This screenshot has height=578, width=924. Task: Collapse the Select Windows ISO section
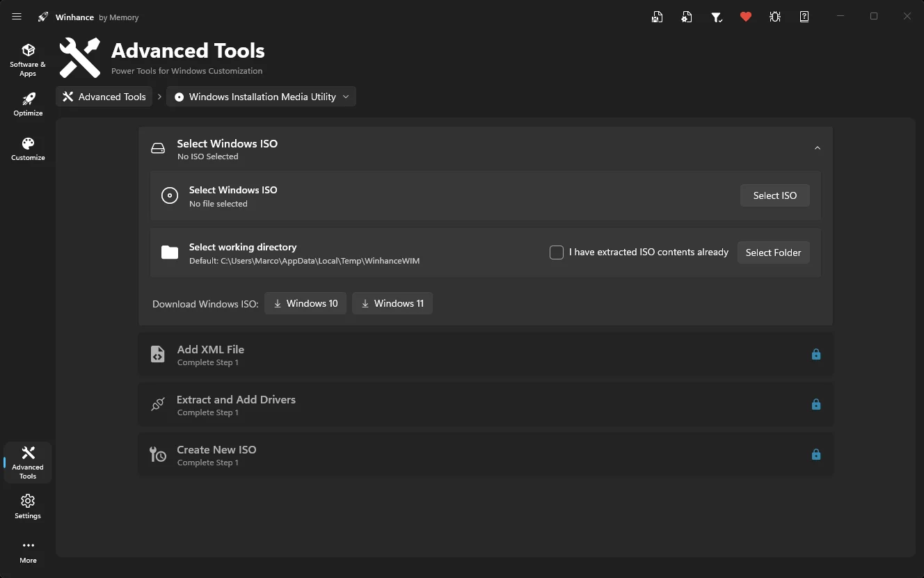click(818, 148)
